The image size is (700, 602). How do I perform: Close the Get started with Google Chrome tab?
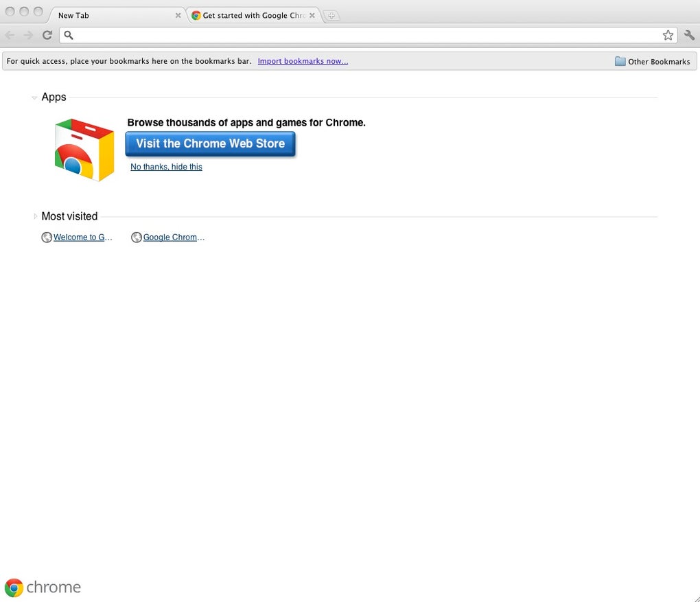[x=312, y=15]
